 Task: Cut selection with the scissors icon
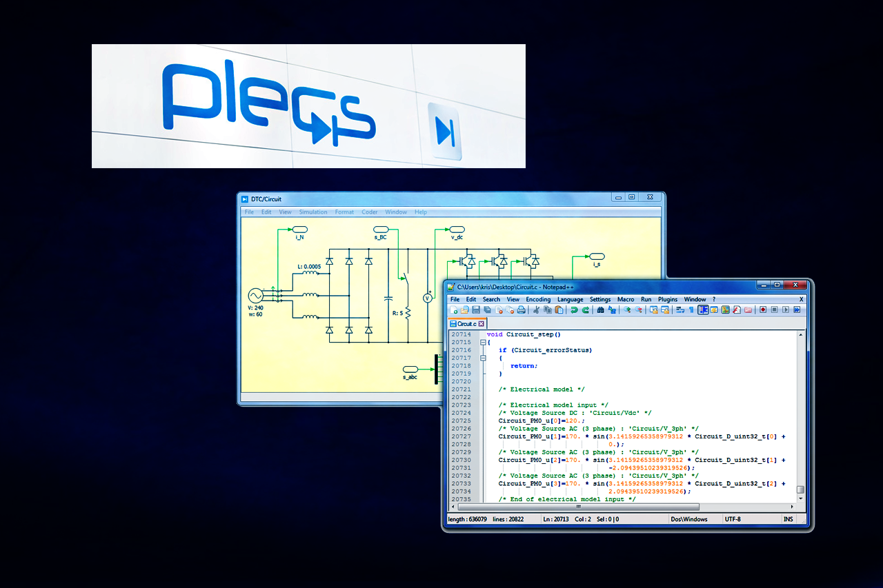536,310
